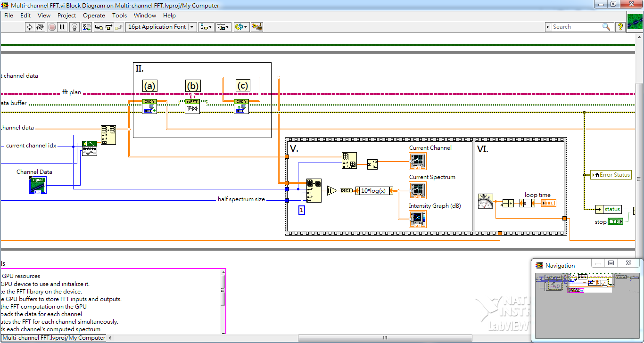Open the Reorder dropdown menu
644x343 pixels.
pyautogui.click(x=241, y=27)
